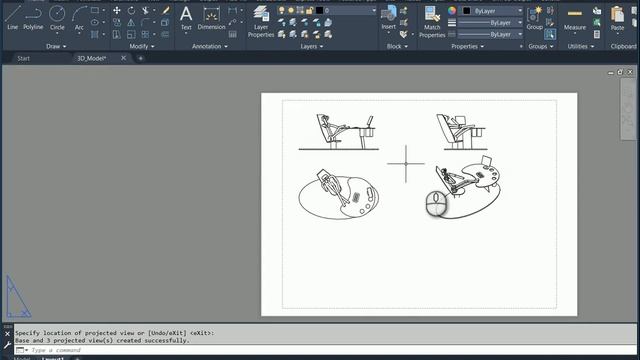Toggle the highlighted Group Selection button
This screenshot has width=640, height=360.
tap(550, 35)
